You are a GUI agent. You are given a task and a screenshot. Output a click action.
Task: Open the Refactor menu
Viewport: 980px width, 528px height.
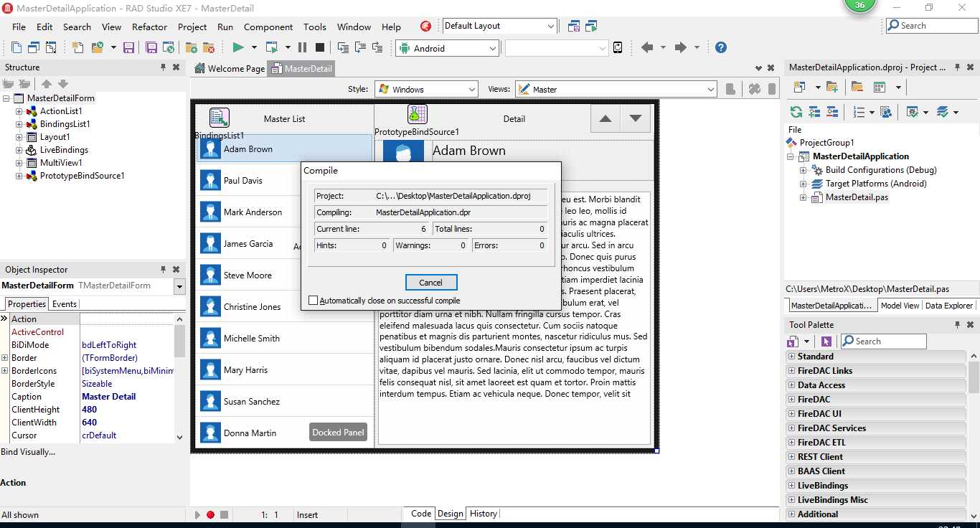pos(149,27)
